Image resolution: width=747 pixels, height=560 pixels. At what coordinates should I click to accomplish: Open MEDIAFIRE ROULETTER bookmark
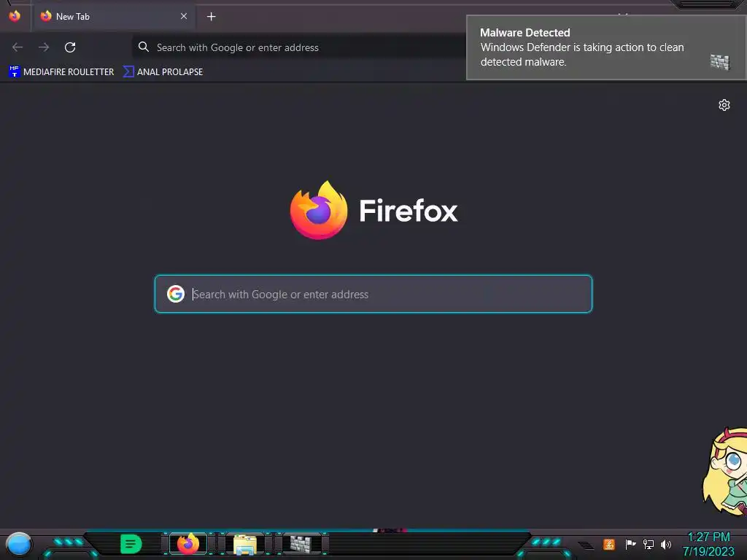(x=61, y=72)
